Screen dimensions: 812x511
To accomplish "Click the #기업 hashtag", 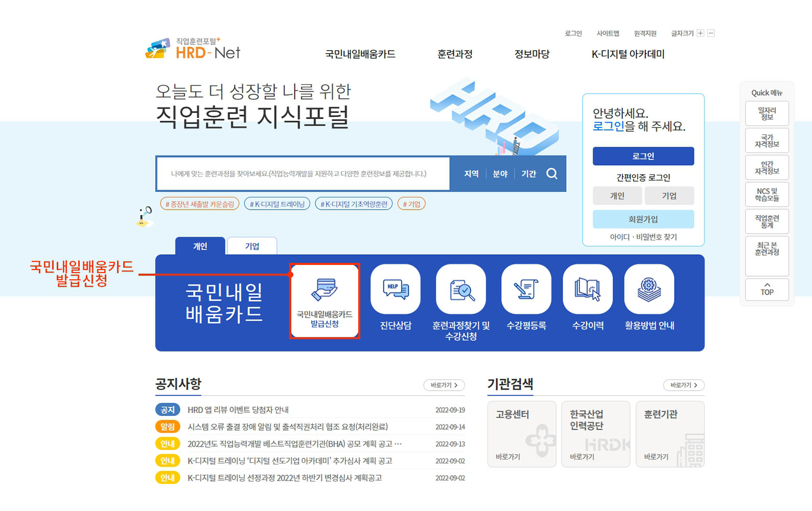I will point(411,204).
